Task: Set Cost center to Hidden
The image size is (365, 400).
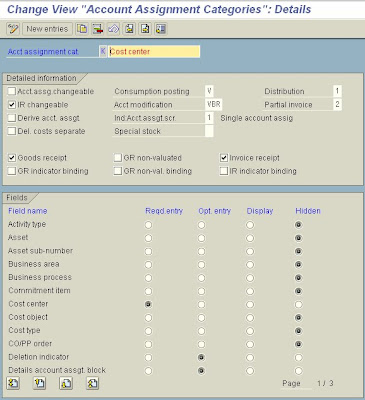Action: (298, 304)
